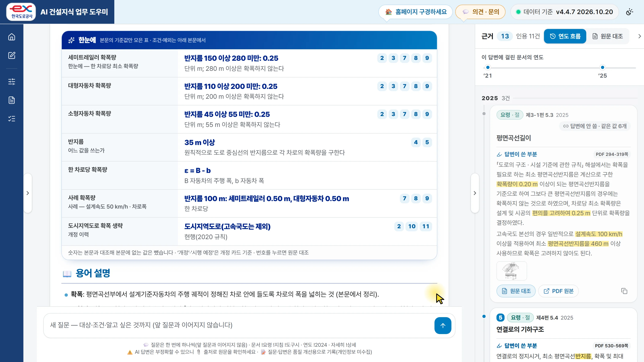Image resolution: width=644 pixels, height=362 pixels.
Task: Click the PDF 530-569쪽 page label
Action: [612, 346]
